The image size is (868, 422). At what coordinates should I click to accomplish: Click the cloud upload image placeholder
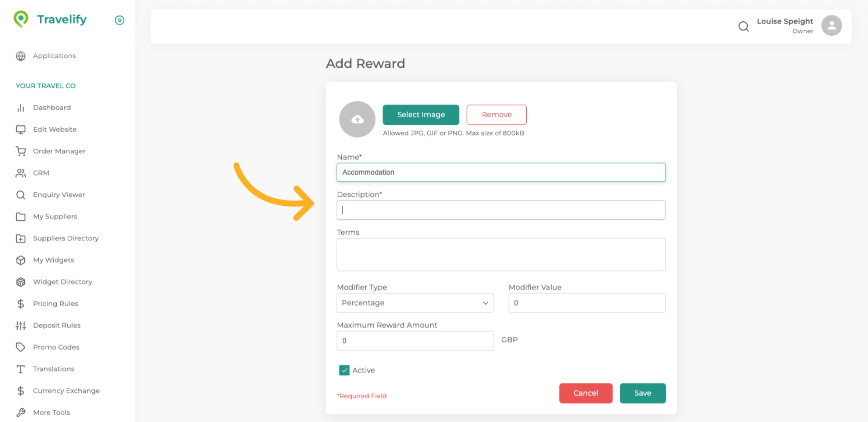[357, 119]
